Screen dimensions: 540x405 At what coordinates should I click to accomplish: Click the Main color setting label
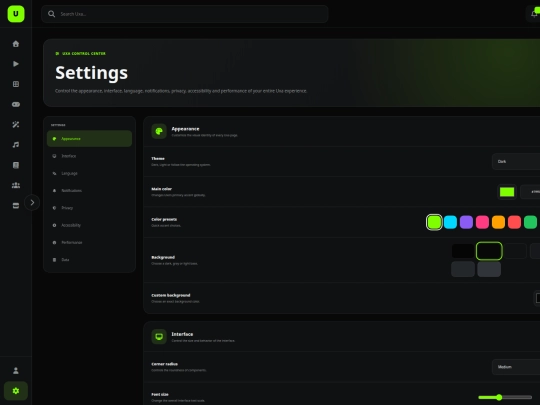[x=162, y=189]
